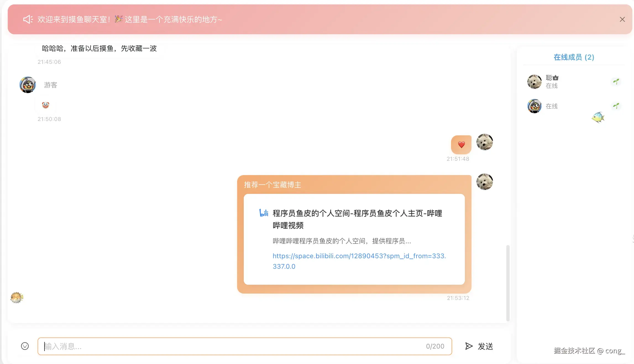Click the paper-plane send icon
The width and height of the screenshot is (634, 364).
469,346
